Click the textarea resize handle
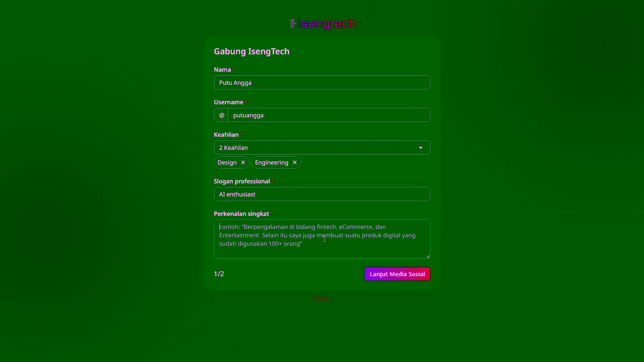Viewport: 644px width, 362px height. (428, 256)
